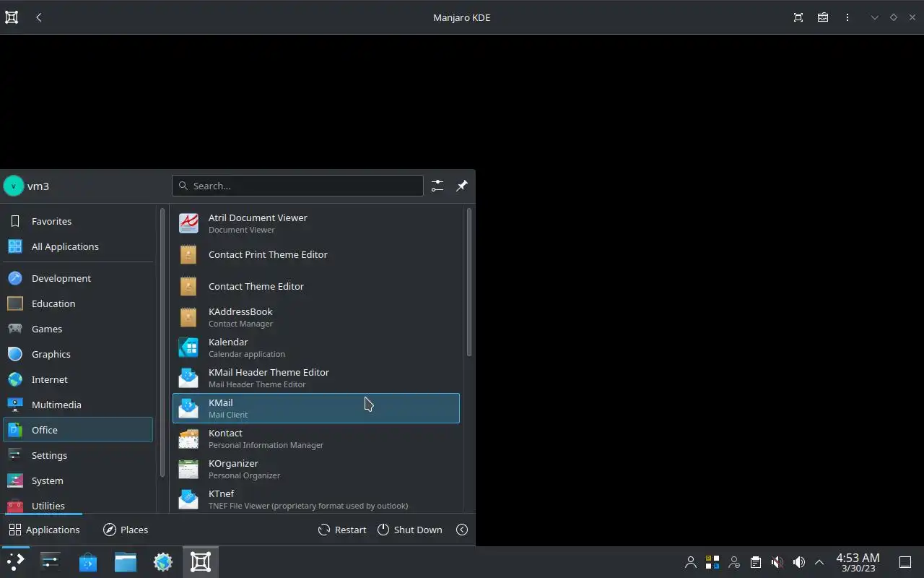
Task: Open KAddressBook contact manager
Action: (315, 317)
